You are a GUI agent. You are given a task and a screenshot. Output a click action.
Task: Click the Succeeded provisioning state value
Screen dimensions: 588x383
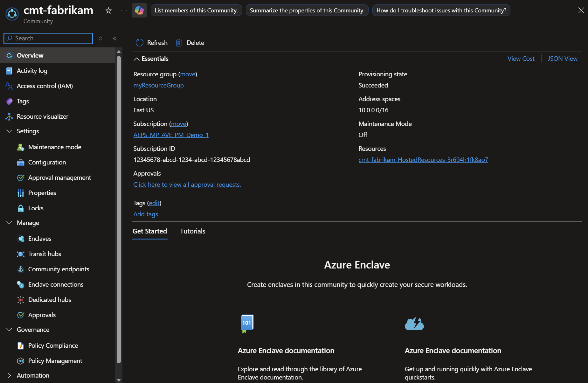coord(373,85)
